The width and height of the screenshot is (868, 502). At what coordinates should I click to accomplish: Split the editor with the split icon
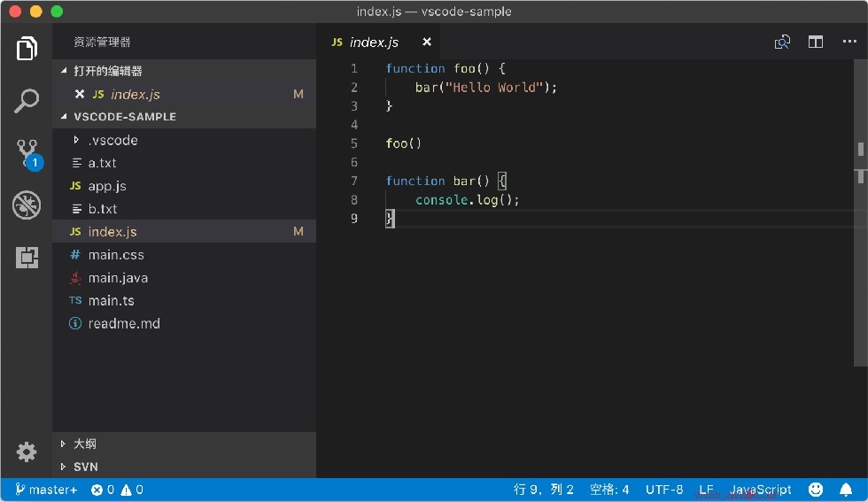816,42
